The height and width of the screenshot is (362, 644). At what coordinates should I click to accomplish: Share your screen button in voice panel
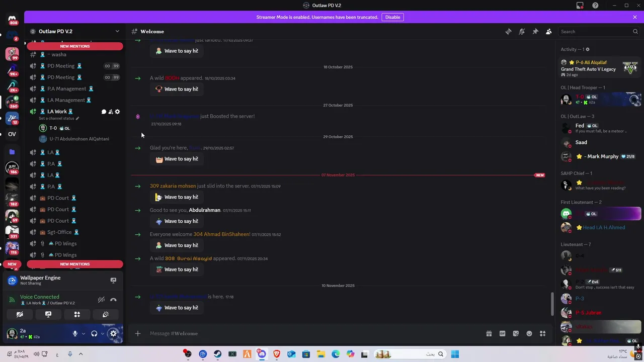click(48, 314)
